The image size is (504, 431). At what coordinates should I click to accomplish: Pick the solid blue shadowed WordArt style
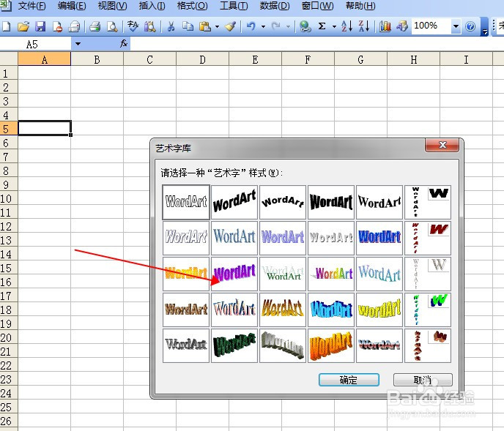(379, 238)
